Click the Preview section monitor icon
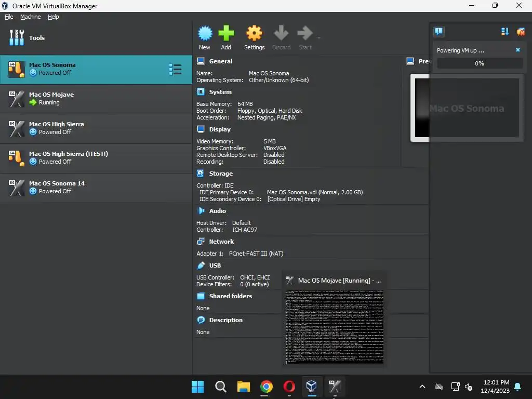This screenshot has height=399, width=532. coord(410,61)
